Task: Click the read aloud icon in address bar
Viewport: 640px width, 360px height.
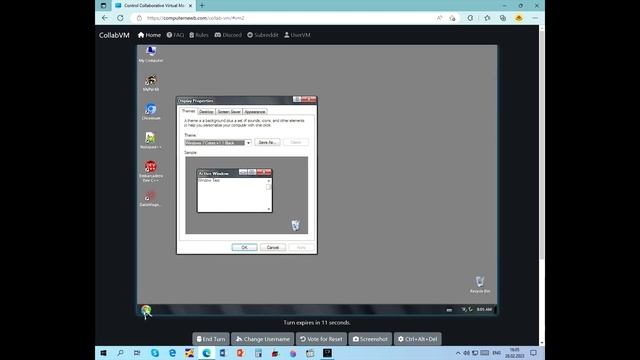Action: pos(439,18)
